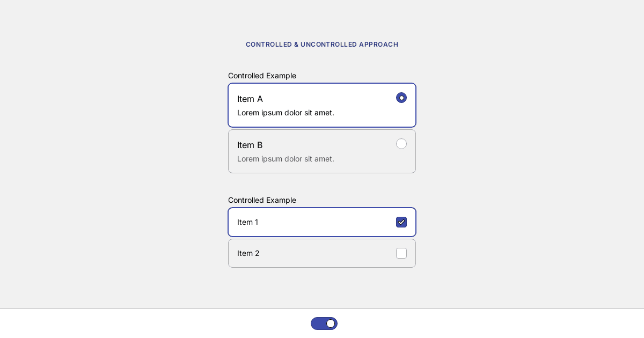
Task: Click the CONTROLLED & UNCONTROLLED APPROACH heading
Action: [x=322, y=45]
